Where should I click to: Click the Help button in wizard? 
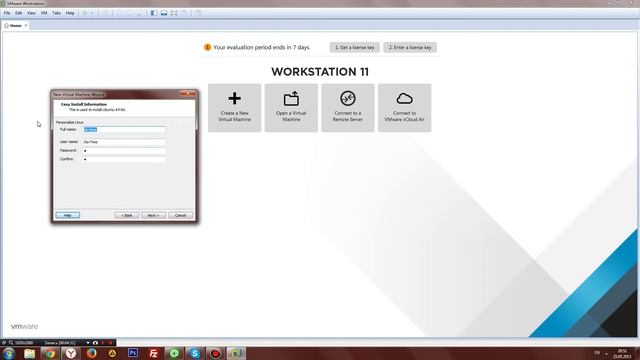click(x=68, y=215)
